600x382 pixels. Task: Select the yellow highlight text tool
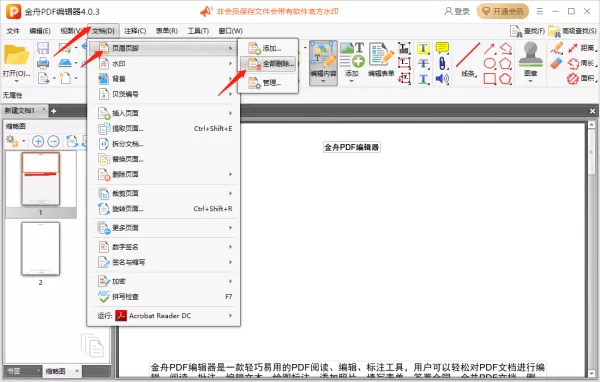(x=423, y=48)
